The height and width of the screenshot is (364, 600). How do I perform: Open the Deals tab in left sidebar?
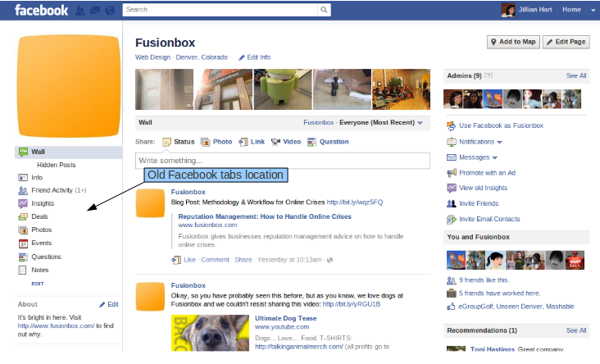(x=39, y=216)
